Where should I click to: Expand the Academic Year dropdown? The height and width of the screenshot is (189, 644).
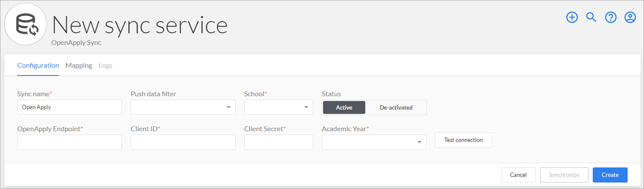[374, 142]
